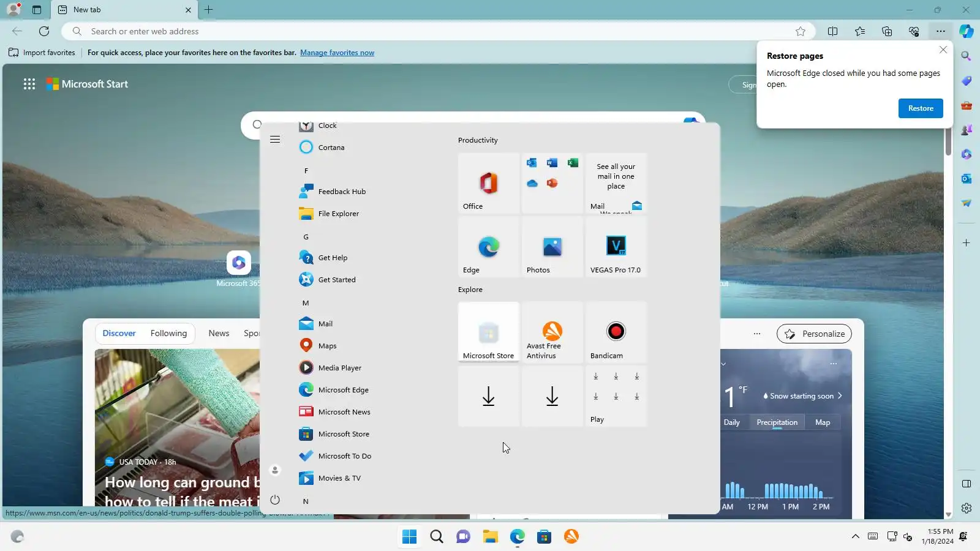Click the Manage favorites now link

point(337,53)
